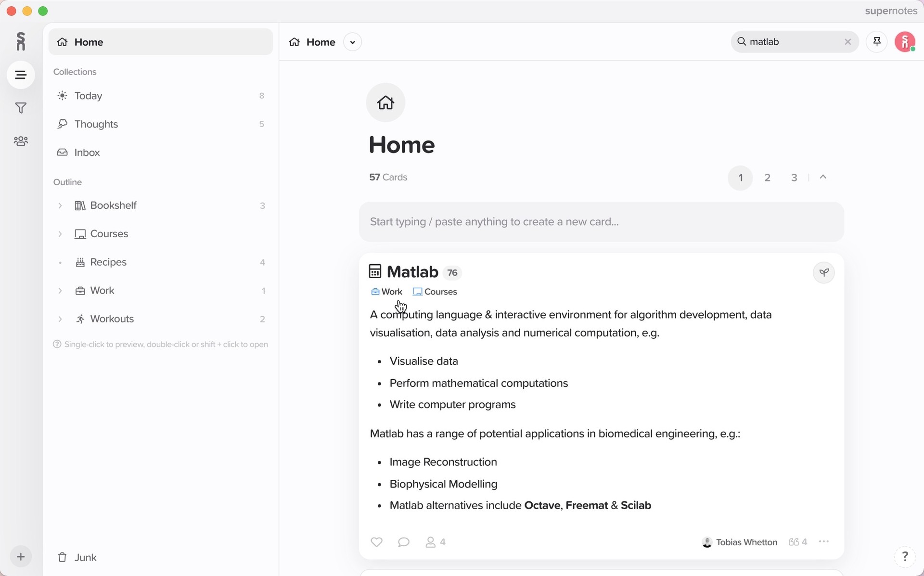924x576 pixels.
Task: Open the Courses tag on Matlab card
Action: (x=435, y=292)
